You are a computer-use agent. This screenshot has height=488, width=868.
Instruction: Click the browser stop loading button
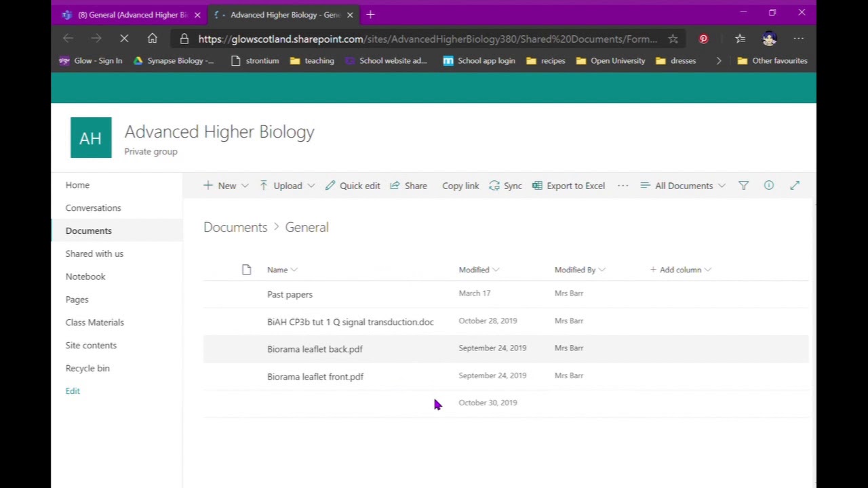pyautogui.click(x=124, y=39)
